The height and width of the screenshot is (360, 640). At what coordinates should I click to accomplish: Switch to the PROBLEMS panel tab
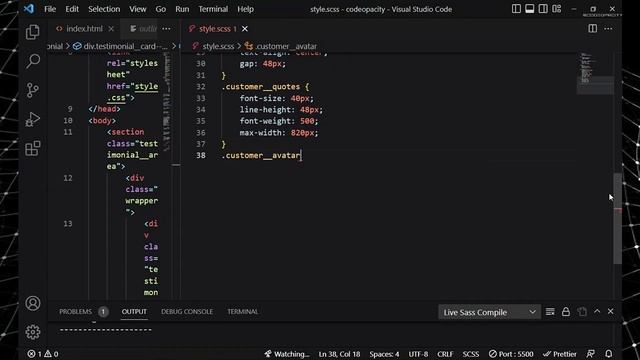(x=76, y=311)
